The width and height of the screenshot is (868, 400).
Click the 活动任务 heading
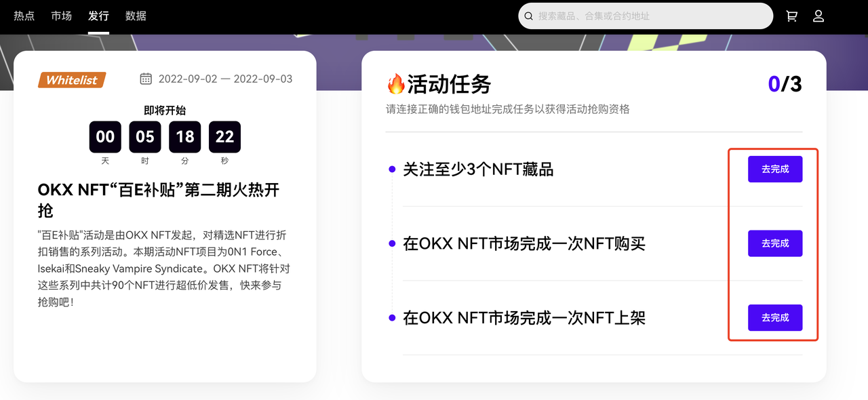(x=449, y=84)
